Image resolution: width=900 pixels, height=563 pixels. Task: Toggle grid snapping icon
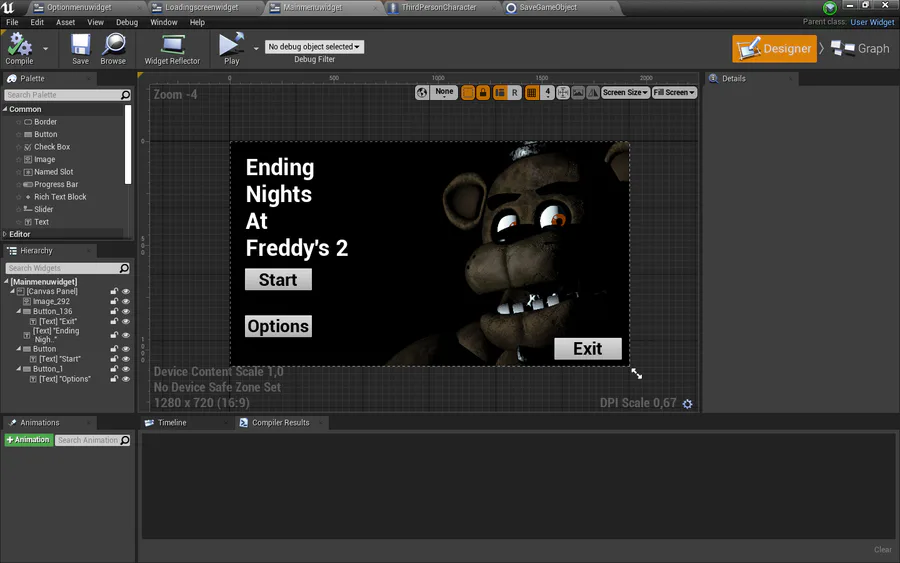click(x=532, y=92)
